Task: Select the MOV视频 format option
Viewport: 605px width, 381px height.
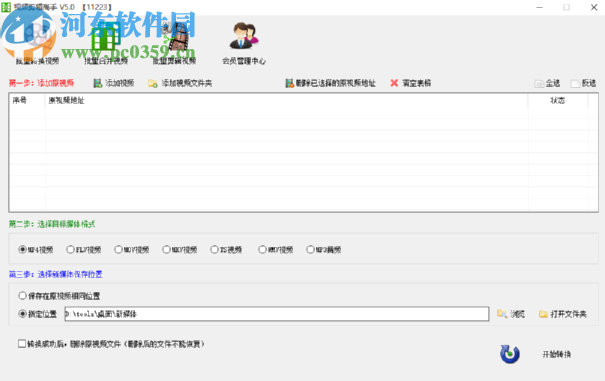Action: coord(132,250)
